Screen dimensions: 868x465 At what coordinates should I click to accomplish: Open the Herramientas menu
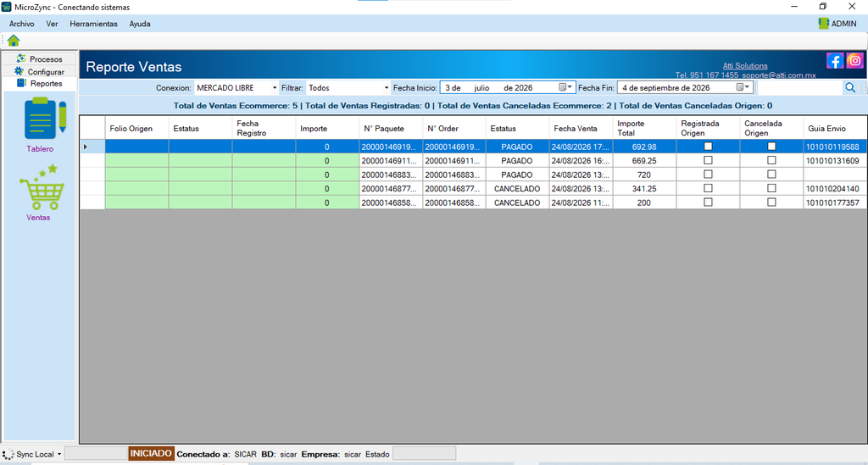[x=93, y=24]
